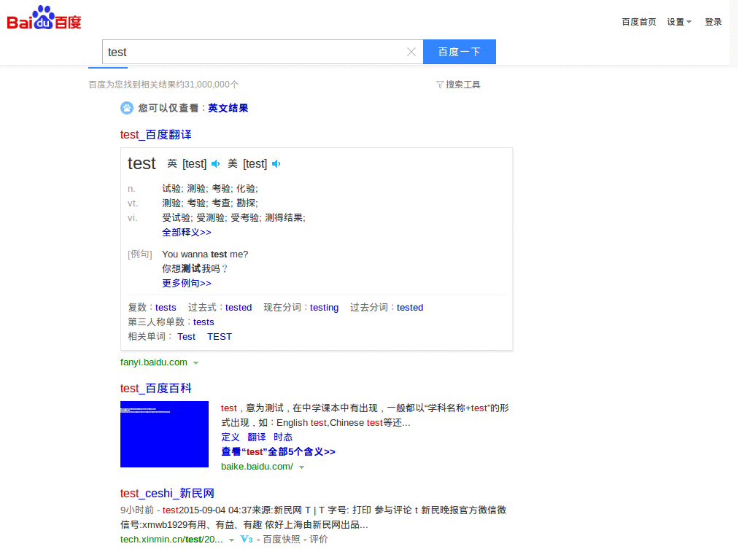This screenshot has height=560, width=747.
Task: Play the US pronunciation speaker icon
Action: tap(276, 163)
